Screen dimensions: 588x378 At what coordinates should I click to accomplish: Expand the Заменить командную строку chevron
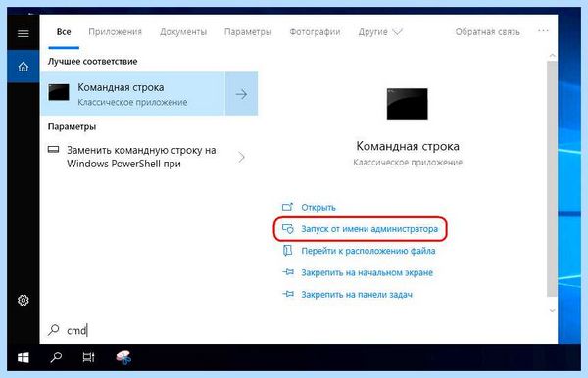click(x=241, y=157)
